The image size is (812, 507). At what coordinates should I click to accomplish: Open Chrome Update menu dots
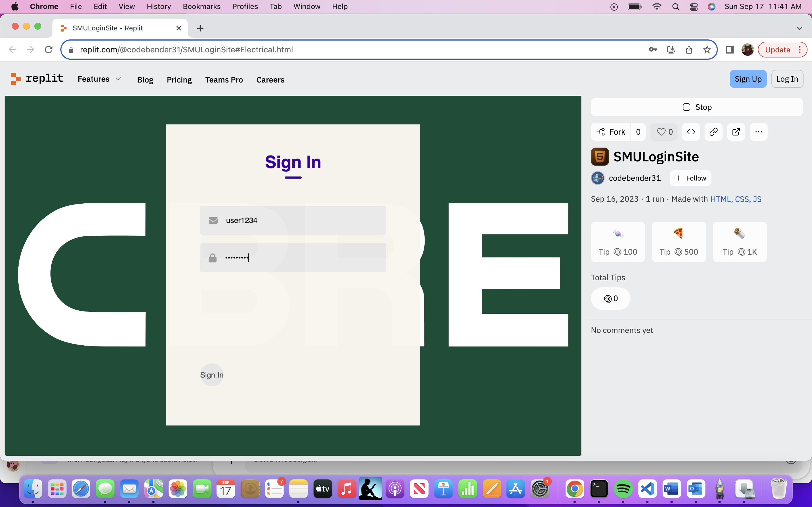click(x=800, y=50)
